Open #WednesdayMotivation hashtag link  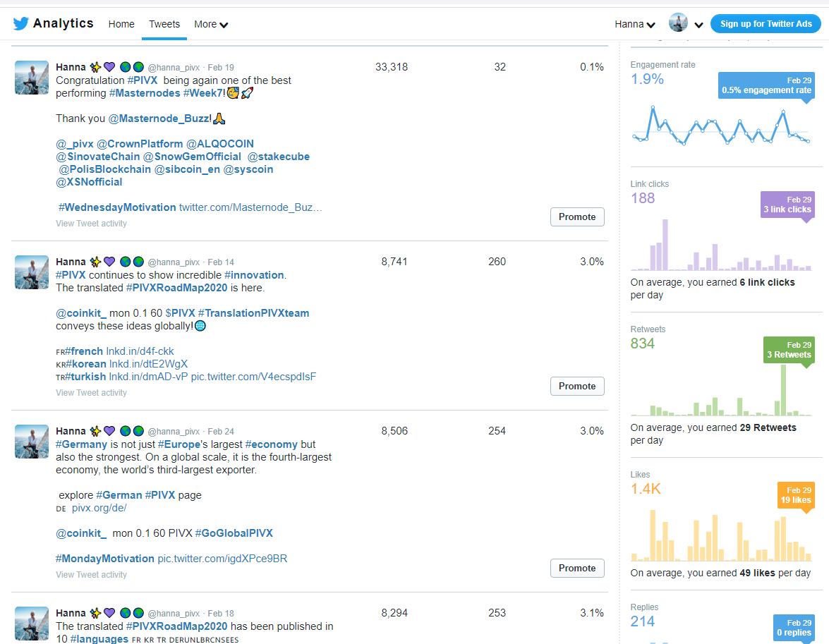point(117,207)
